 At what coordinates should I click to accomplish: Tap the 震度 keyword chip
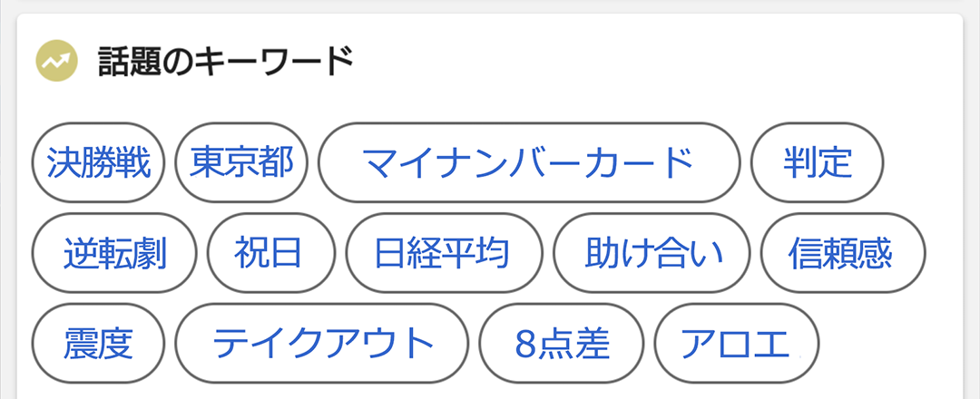coord(98,344)
